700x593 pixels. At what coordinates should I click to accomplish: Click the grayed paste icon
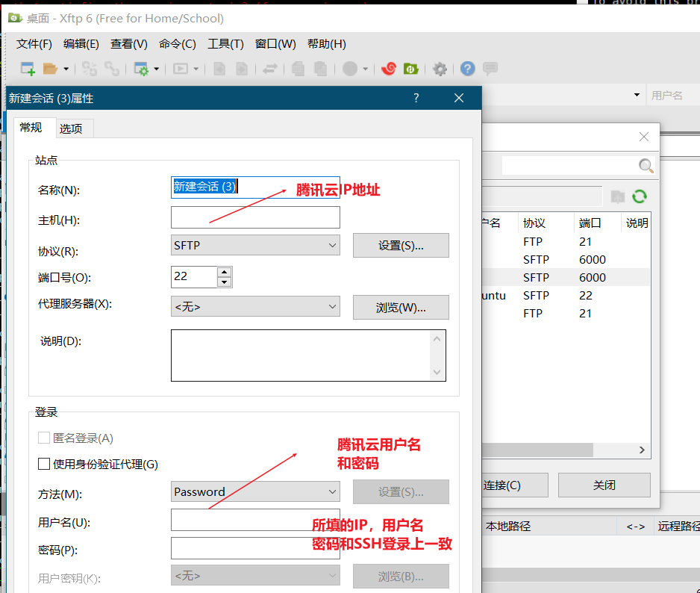[320, 69]
